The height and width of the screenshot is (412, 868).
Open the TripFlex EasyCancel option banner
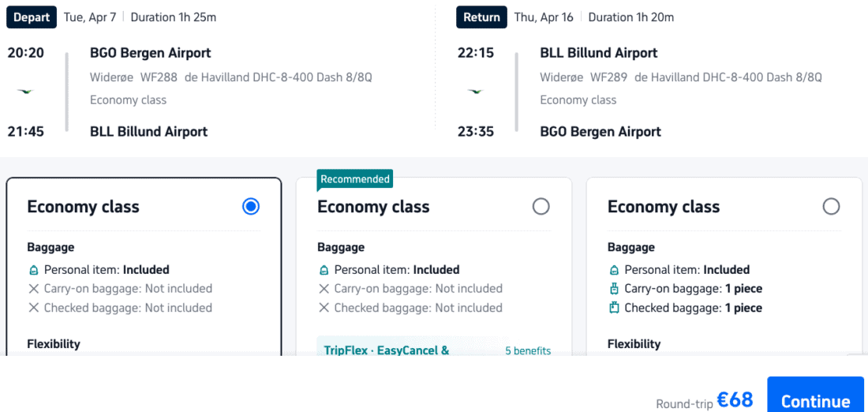pos(387,350)
